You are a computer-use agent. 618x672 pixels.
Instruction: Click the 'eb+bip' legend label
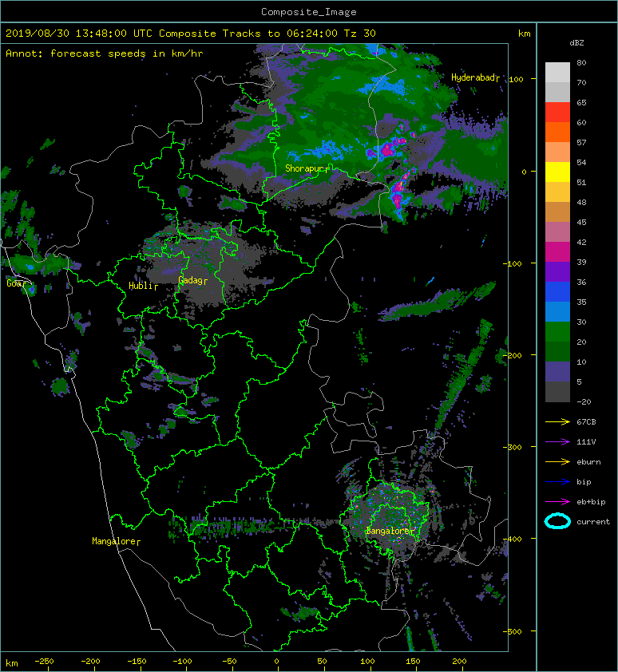coord(591,502)
